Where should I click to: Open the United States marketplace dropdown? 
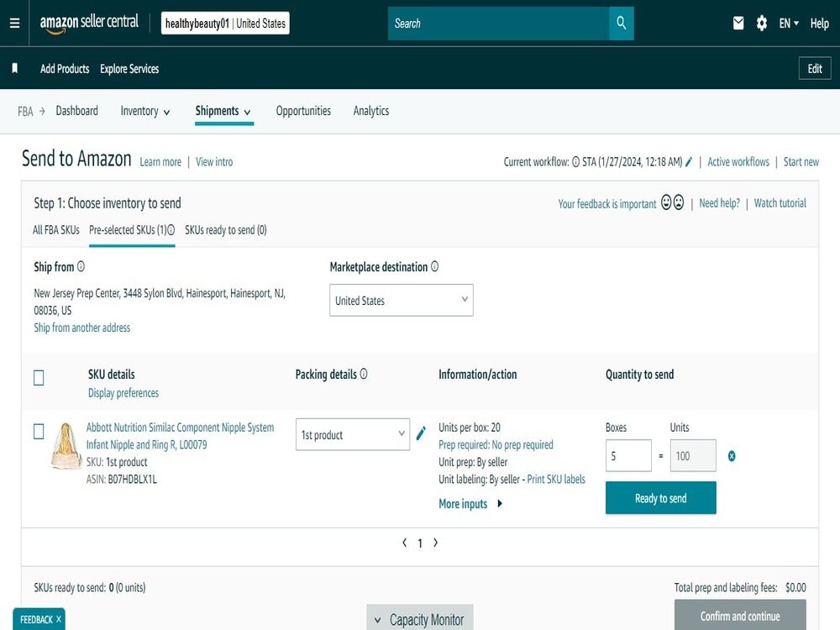pos(402,300)
